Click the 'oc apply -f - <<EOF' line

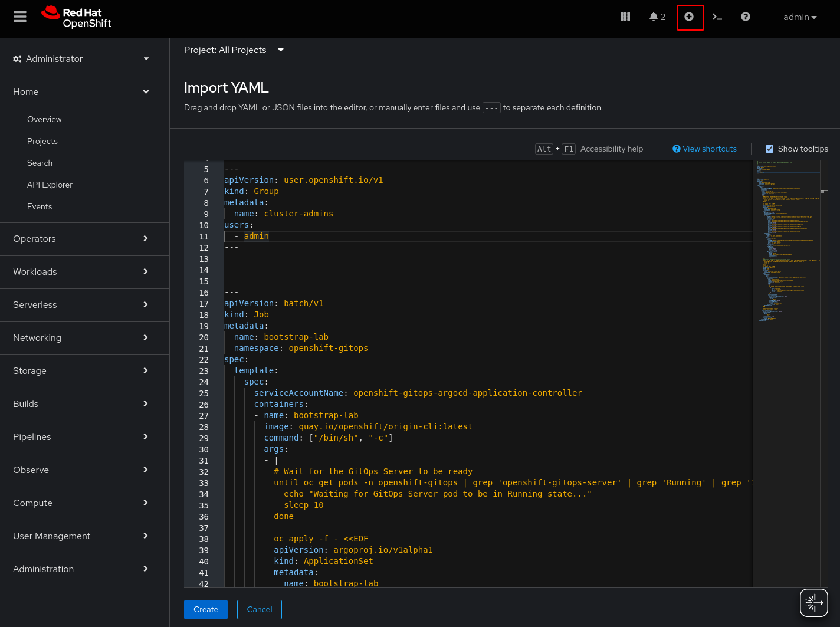tap(321, 539)
